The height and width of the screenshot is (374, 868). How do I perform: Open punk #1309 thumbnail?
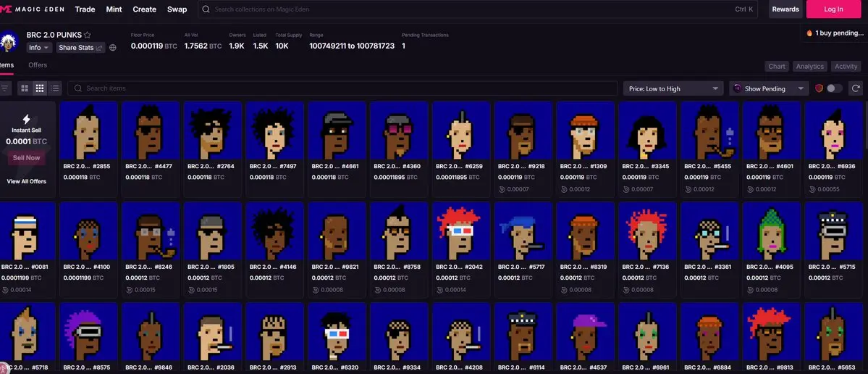point(585,130)
